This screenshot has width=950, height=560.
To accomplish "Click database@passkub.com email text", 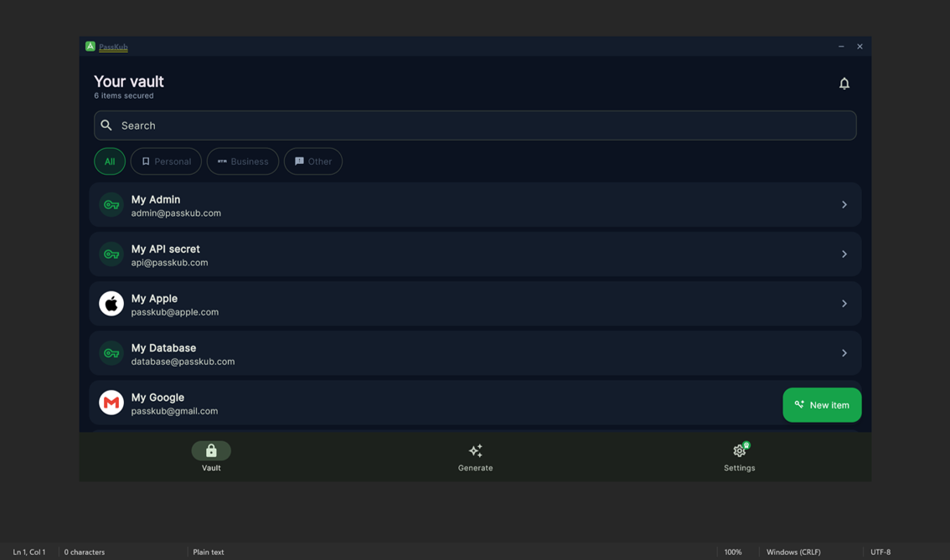I will [183, 362].
